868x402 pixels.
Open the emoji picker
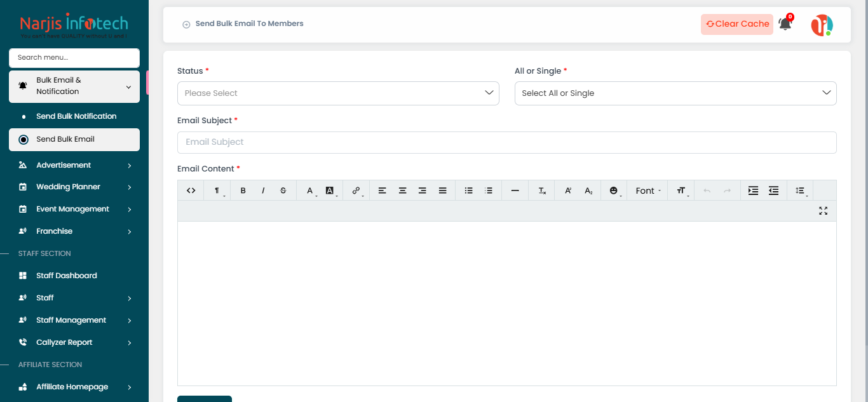[x=614, y=191]
